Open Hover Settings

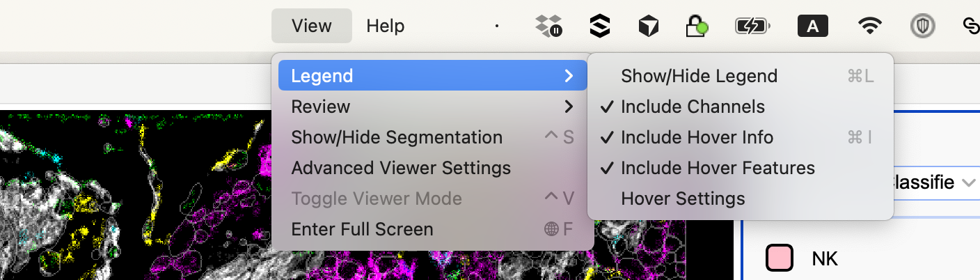point(683,199)
